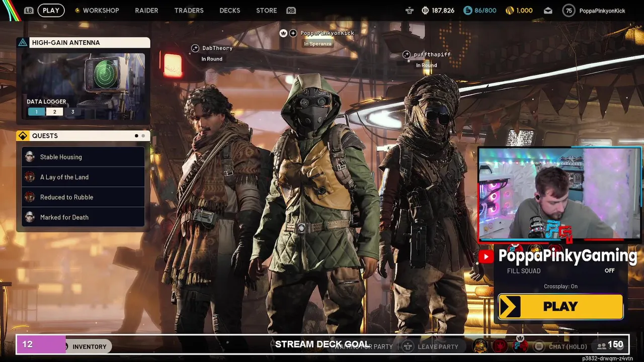The image size is (644, 362).
Task: Select the PoppaPinkyonKick nameplate above character
Action: click(x=327, y=33)
